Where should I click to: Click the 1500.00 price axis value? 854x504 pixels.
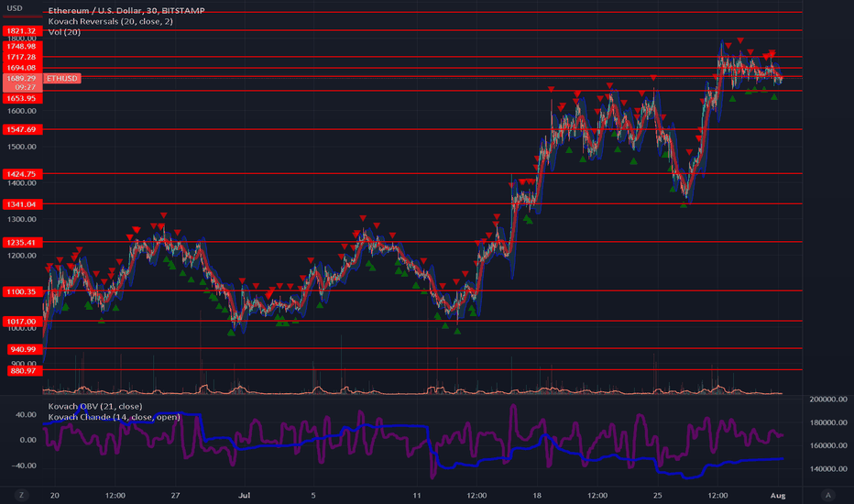[x=22, y=147]
